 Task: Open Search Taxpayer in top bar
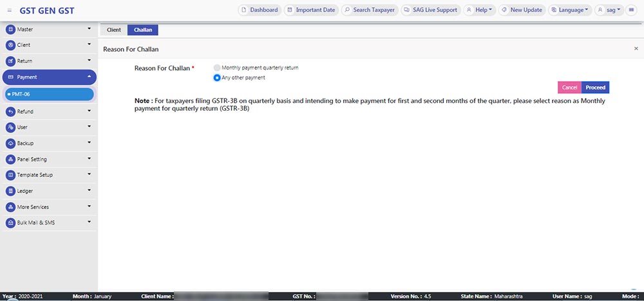coord(368,10)
